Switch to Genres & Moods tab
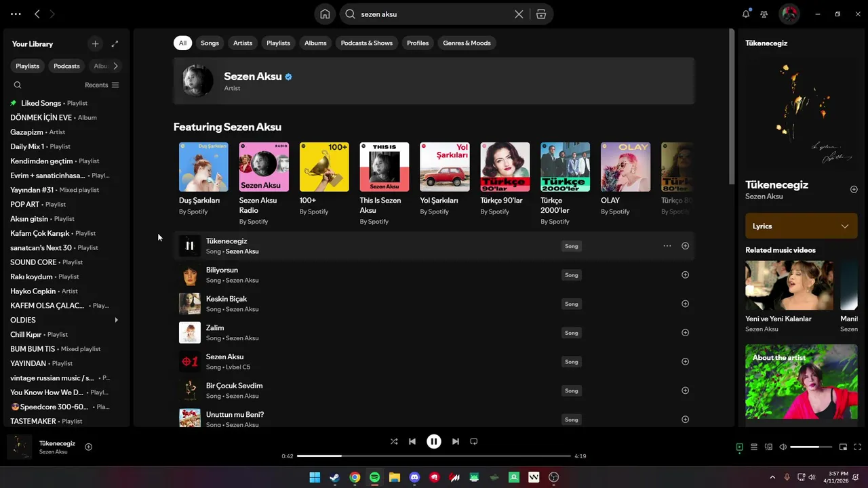 tap(467, 43)
